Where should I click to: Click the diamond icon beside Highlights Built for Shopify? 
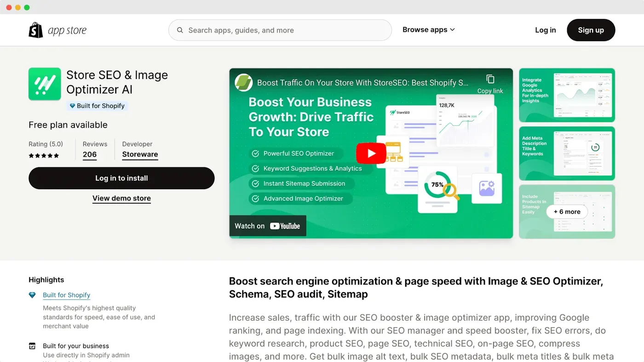32,295
